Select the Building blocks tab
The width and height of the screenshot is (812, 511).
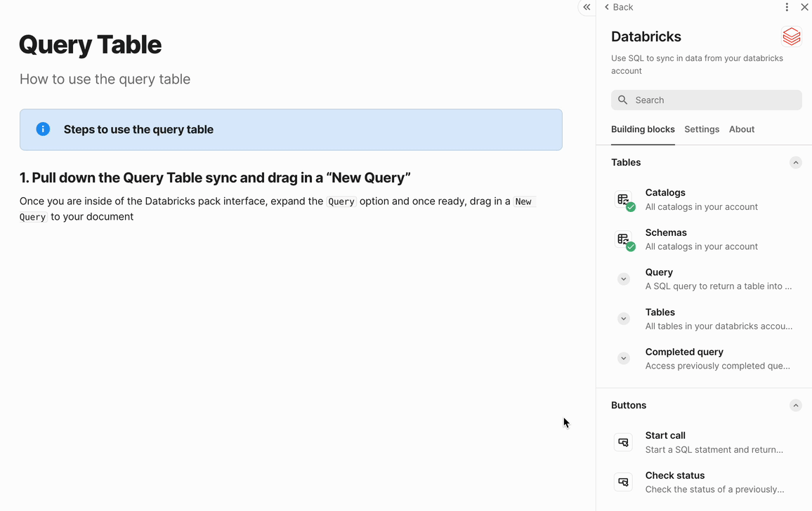[x=643, y=129]
